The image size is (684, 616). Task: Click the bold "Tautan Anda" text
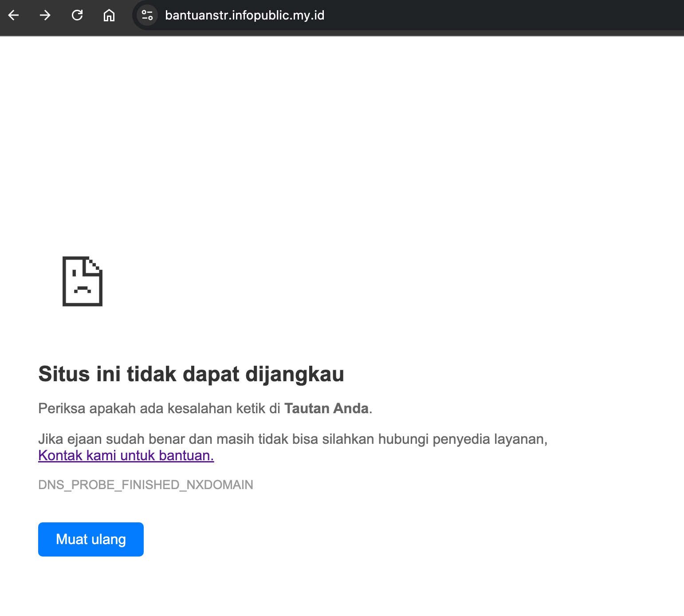(326, 408)
